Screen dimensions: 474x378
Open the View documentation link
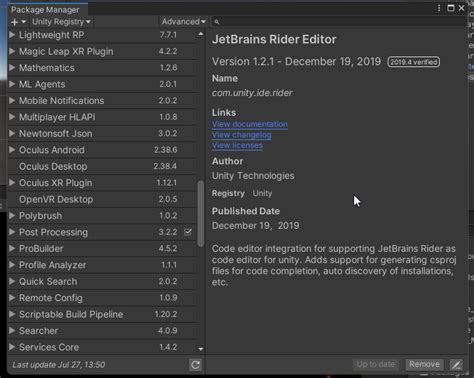tap(250, 124)
